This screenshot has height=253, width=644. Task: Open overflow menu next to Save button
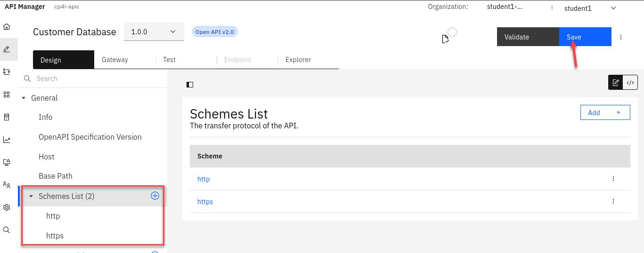point(621,37)
